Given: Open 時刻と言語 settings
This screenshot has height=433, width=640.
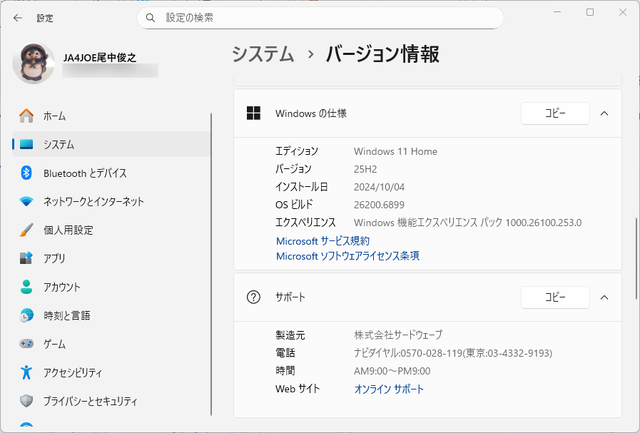Looking at the screenshot, I should 111,315.
